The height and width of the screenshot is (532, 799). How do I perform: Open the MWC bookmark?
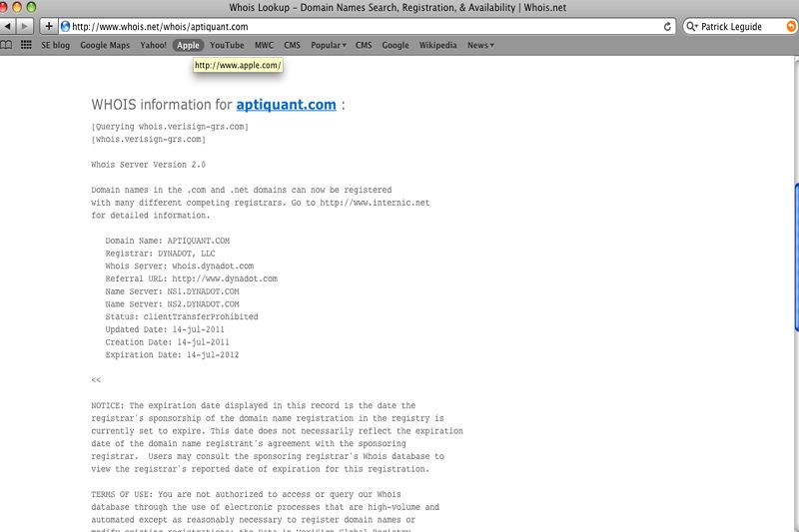coord(264,45)
